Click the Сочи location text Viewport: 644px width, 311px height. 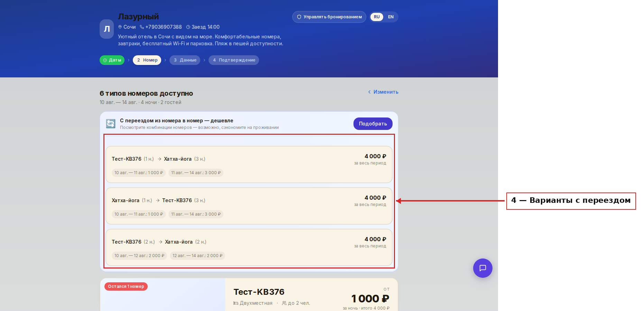[129, 27]
